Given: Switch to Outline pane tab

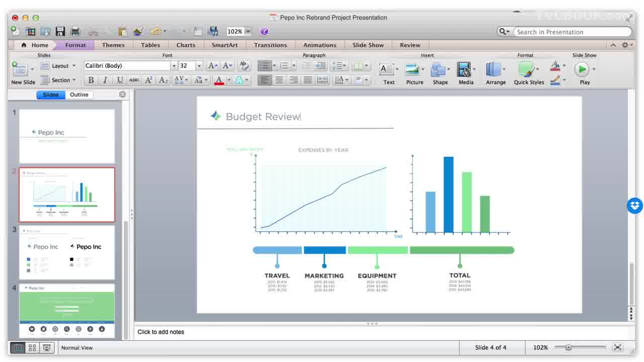Looking at the screenshot, I should point(79,95).
